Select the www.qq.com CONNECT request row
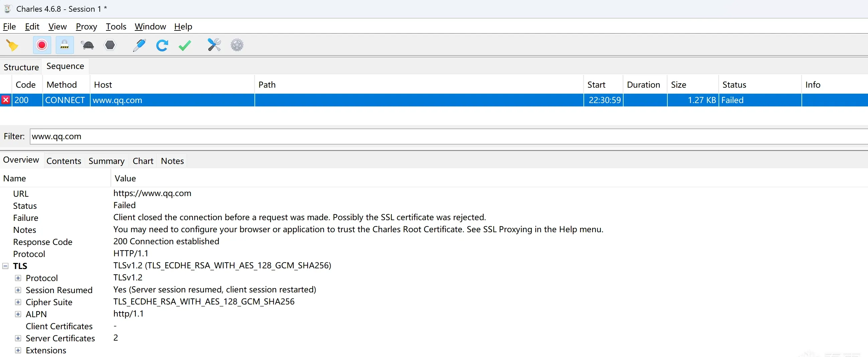The height and width of the screenshot is (357, 868). tap(434, 100)
